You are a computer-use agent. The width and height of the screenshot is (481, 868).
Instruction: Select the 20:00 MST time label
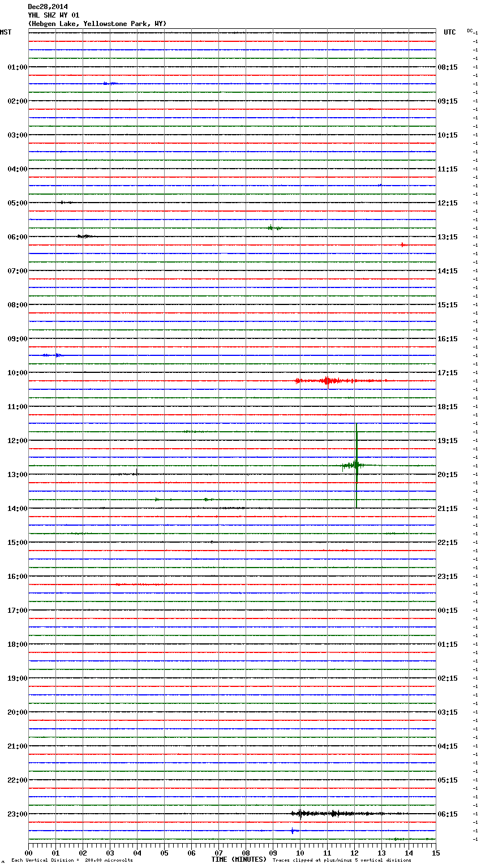tap(17, 712)
